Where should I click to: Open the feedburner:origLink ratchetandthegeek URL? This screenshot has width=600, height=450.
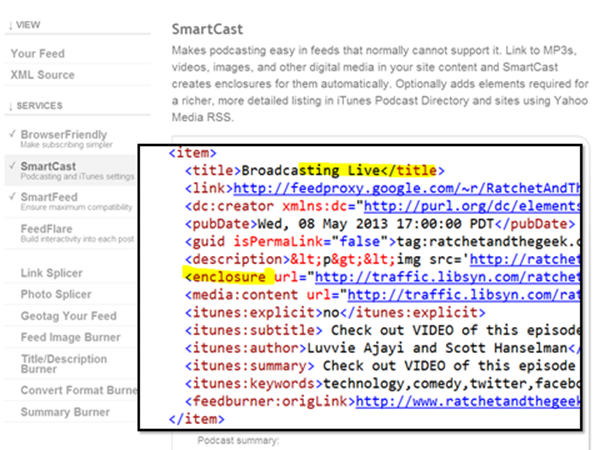click(x=468, y=401)
